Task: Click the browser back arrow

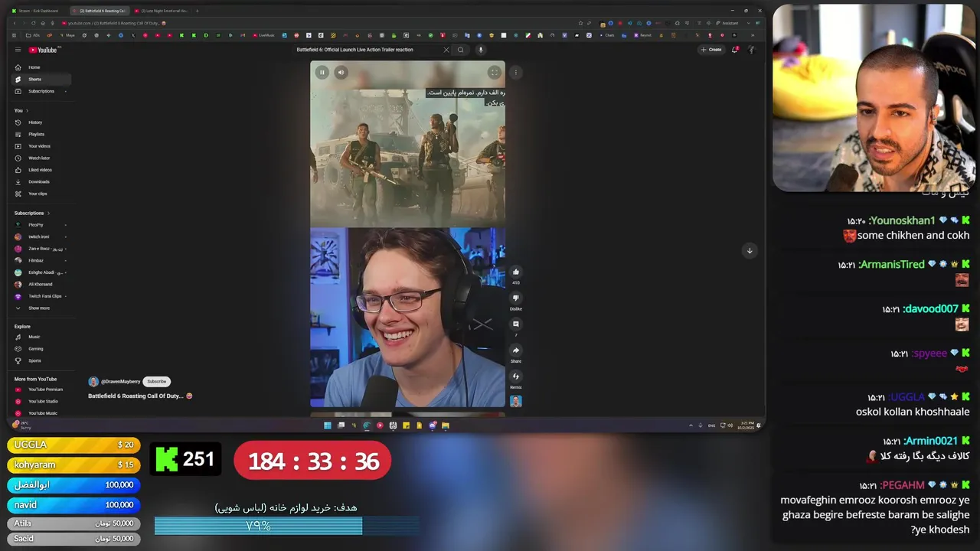Action: (15, 23)
